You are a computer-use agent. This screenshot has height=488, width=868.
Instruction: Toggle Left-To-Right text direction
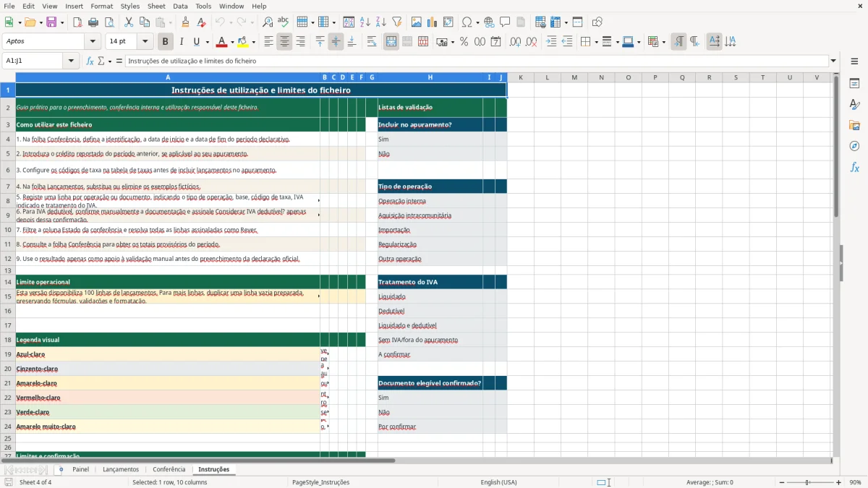point(678,42)
